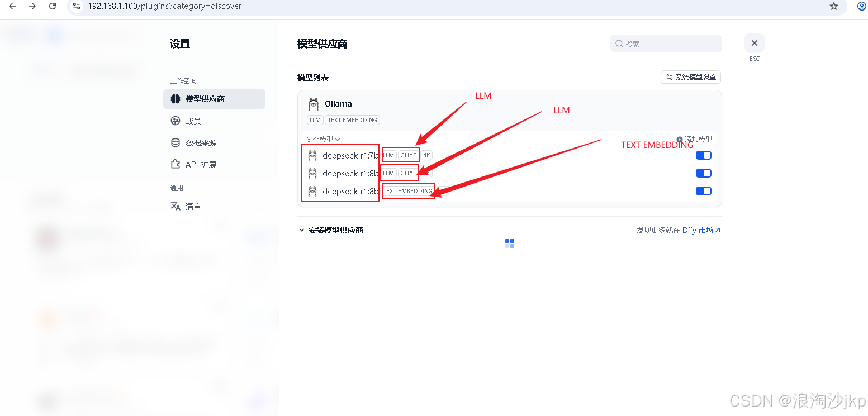
Task: Click the Ollama llama logo
Action: (314, 104)
